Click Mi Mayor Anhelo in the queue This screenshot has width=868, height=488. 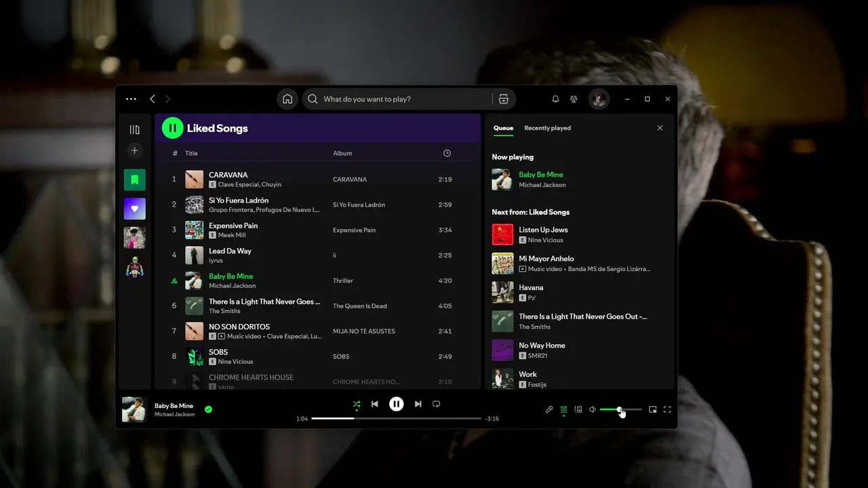(547, 258)
